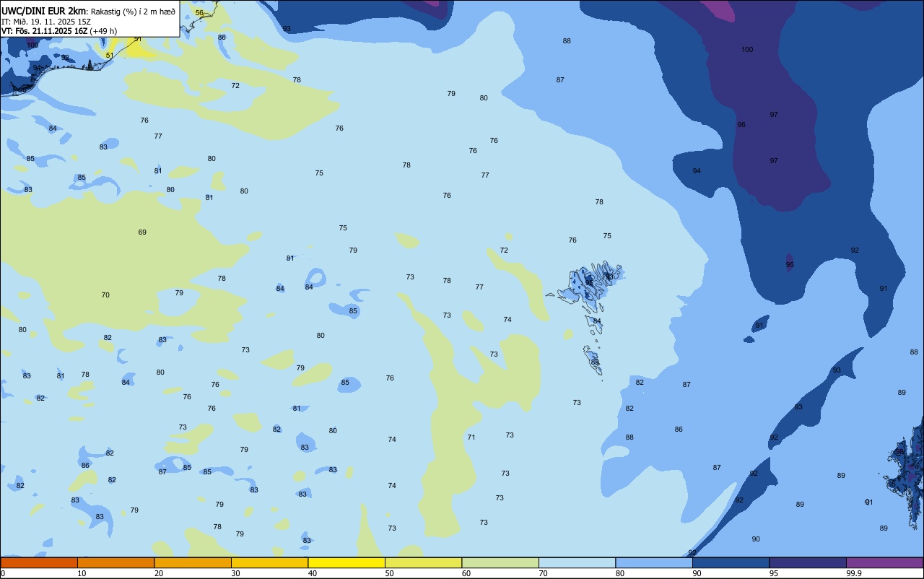Image resolution: width=924 pixels, height=579 pixels.
Task: Select the 10–20 orange legend segment
Action: click(115, 562)
